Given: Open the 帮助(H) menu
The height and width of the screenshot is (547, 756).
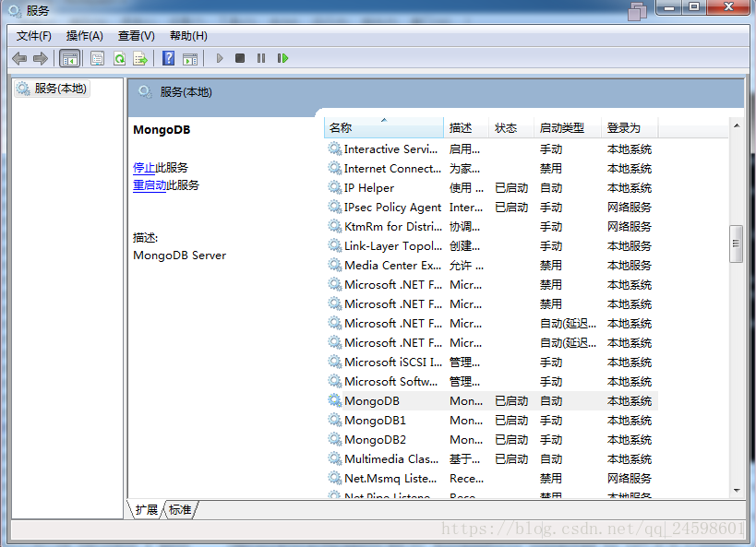Looking at the screenshot, I should tap(188, 36).
